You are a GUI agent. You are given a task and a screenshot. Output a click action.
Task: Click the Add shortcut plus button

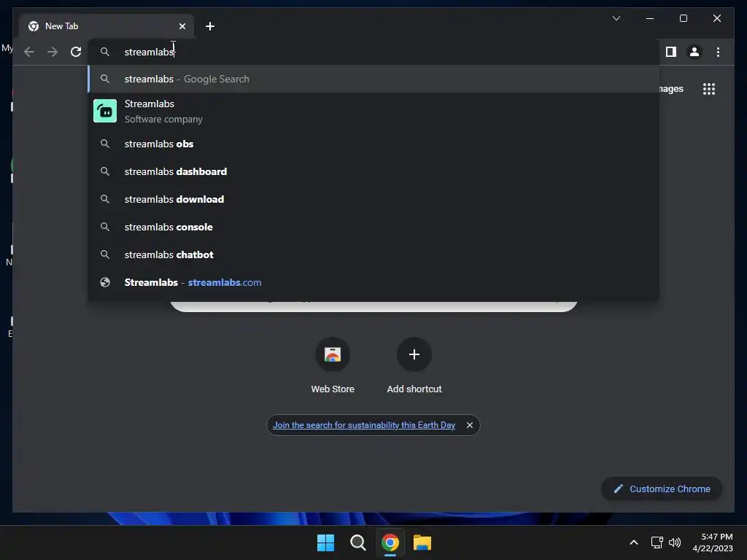[x=414, y=354]
